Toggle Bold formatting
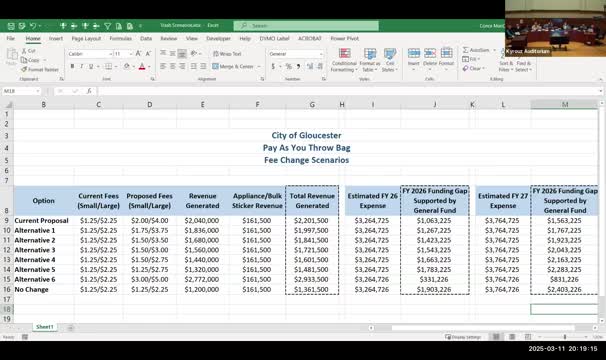The image size is (606, 360). 72,67
